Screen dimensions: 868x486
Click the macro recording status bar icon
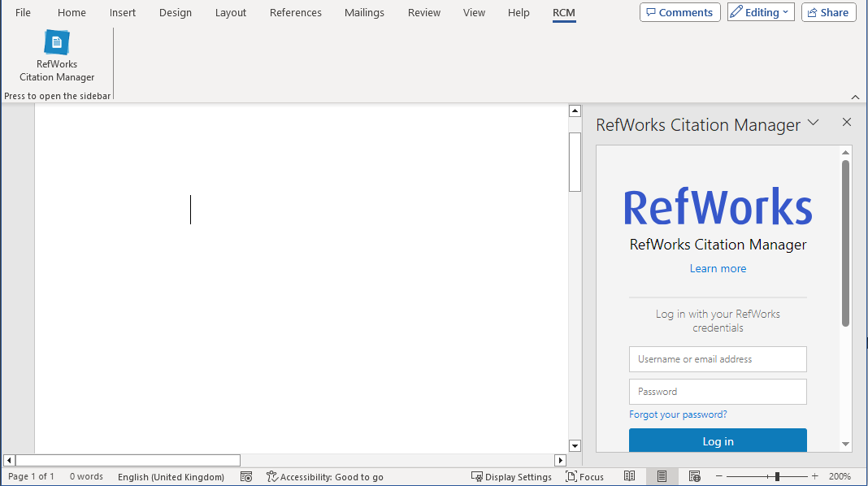tap(246, 476)
